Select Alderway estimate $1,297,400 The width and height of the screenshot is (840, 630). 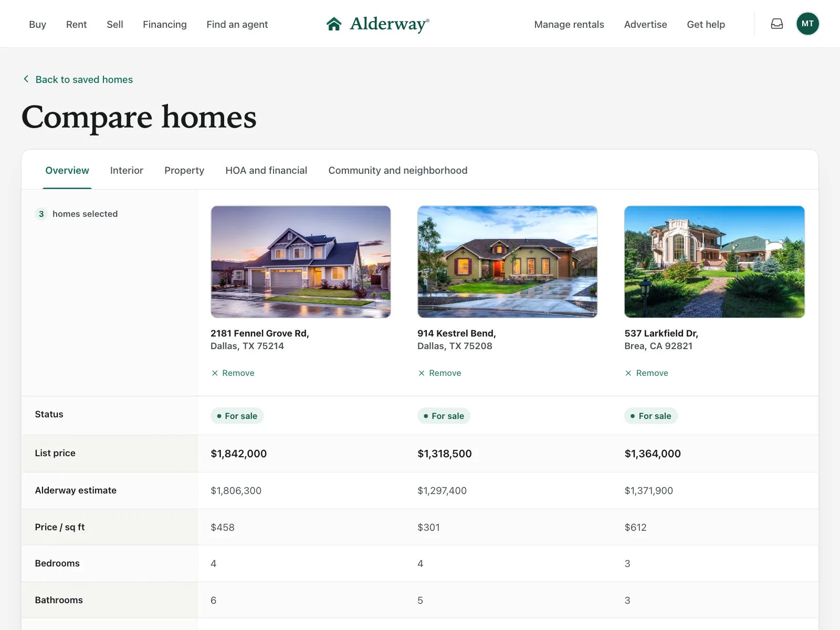(x=442, y=490)
